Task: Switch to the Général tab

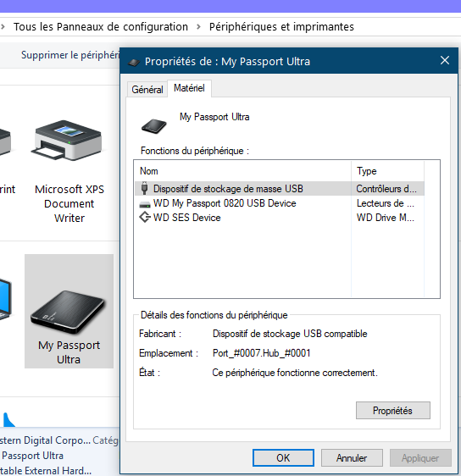Action: pyautogui.click(x=147, y=90)
